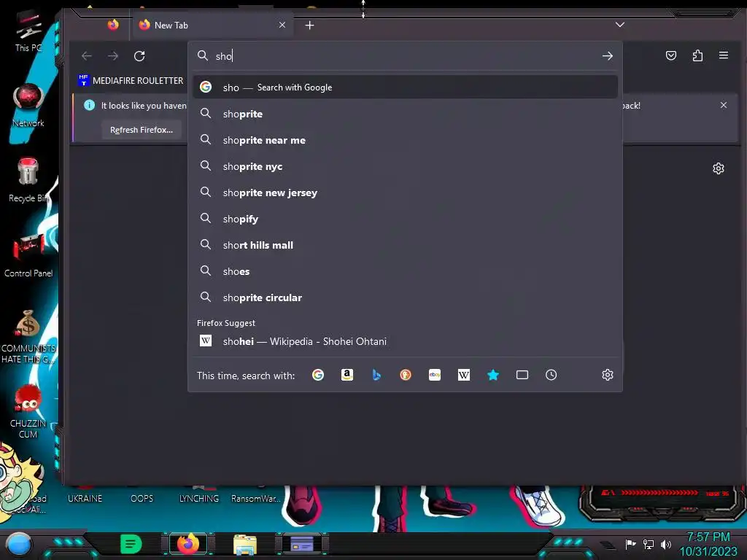Click into the address bar text field
Screen dimensions: 747x560
pyautogui.click(x=405, y=56)
